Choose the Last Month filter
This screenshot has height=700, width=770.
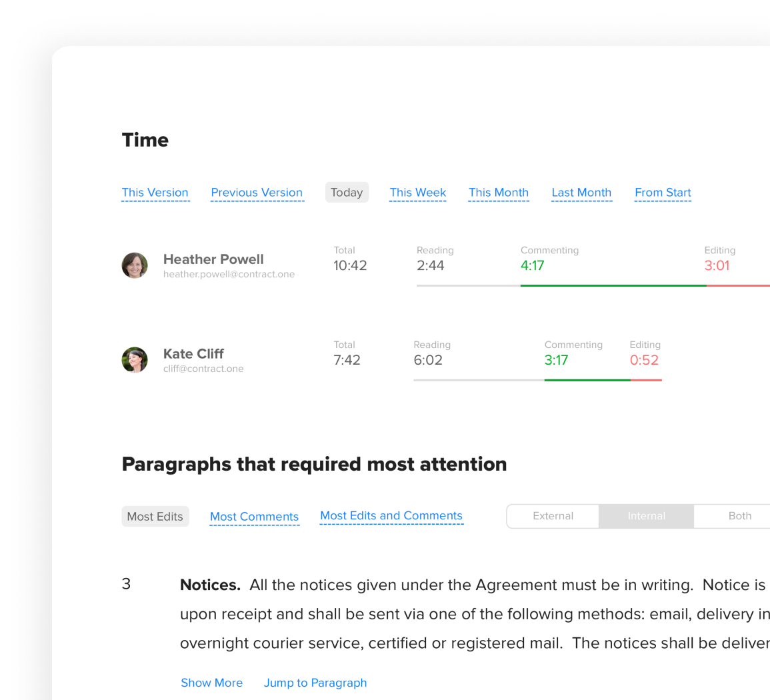point(581,193)
